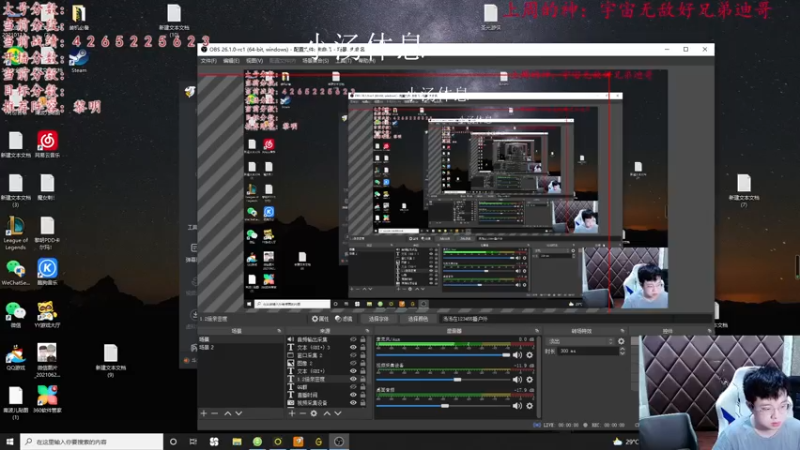Click the 属性 properties button
800x450 pixels.
(x=320, y=319)
